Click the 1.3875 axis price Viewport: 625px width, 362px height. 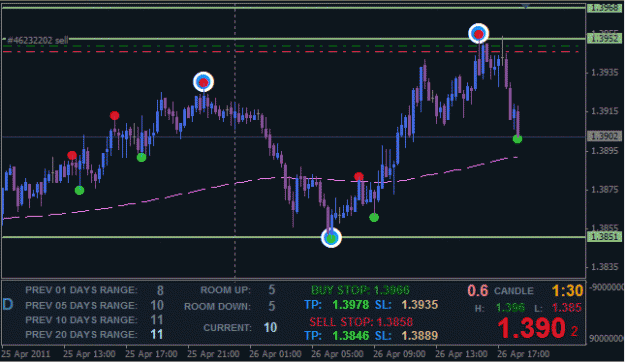[605, 189]
